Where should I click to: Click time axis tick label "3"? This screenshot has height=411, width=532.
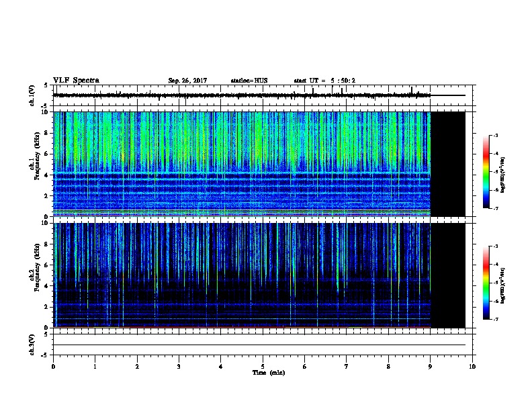pos(179,367)
